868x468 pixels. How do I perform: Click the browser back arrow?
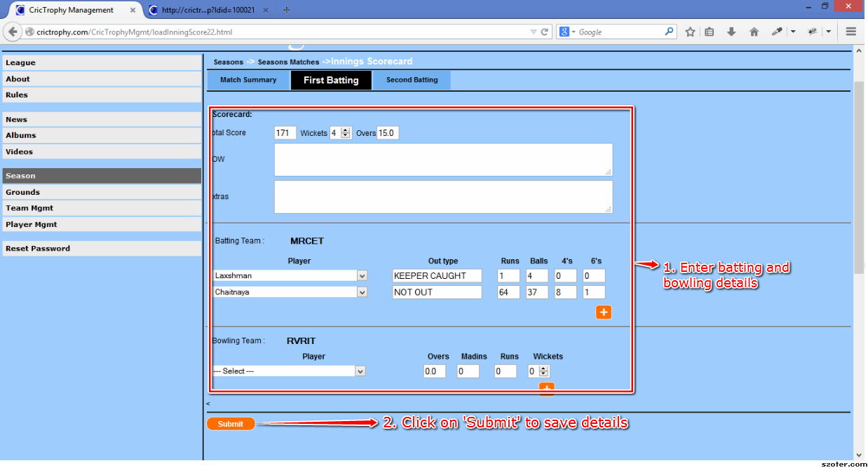click(x=13, y=32)
